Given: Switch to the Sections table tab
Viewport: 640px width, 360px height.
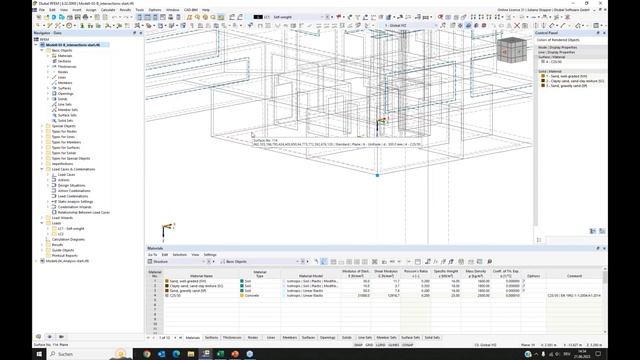Looking at the screenshot, I should [211, 338].
